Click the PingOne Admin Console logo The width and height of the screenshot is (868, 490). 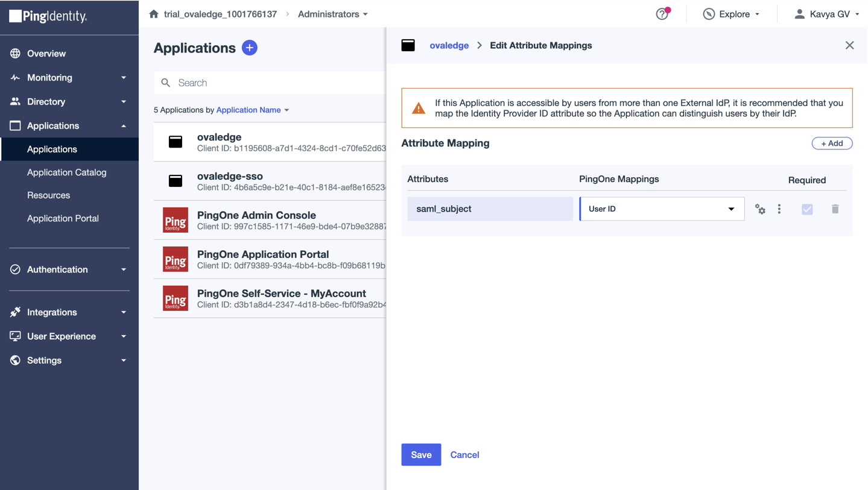(176, 220)
